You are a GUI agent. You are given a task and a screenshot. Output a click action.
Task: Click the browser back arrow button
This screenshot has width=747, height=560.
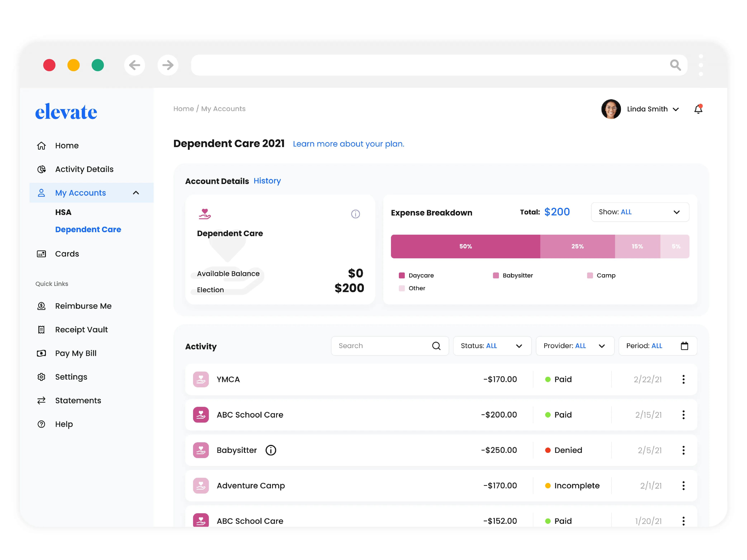tap(134, 65)
